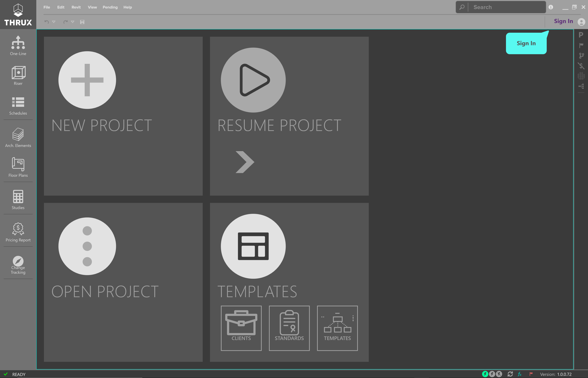The image size is (588, 378).
Task: Go to Arch. Elements
Action: (18, 138)
